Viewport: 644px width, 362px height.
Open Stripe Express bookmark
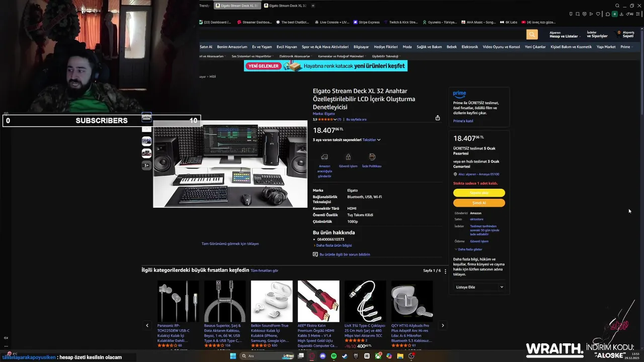366,22
